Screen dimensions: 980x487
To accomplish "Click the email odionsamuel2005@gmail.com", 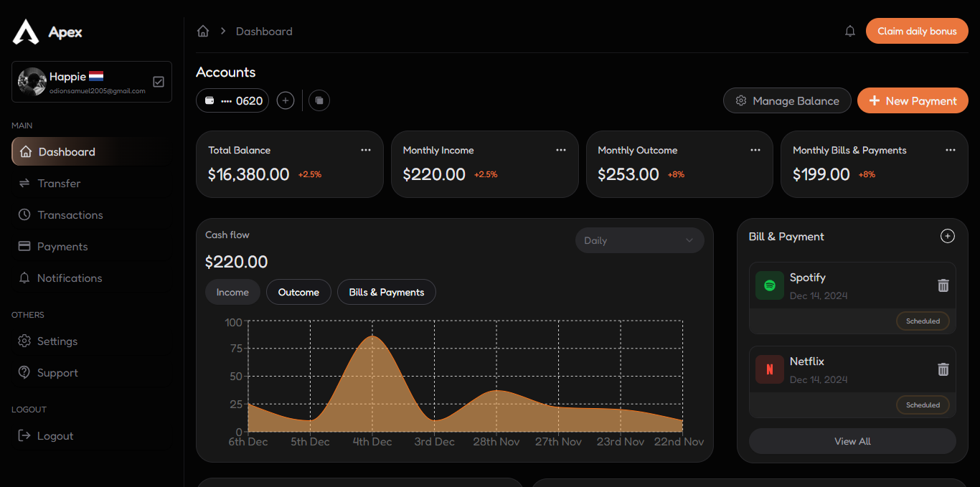I will click(x=98, y=91).
